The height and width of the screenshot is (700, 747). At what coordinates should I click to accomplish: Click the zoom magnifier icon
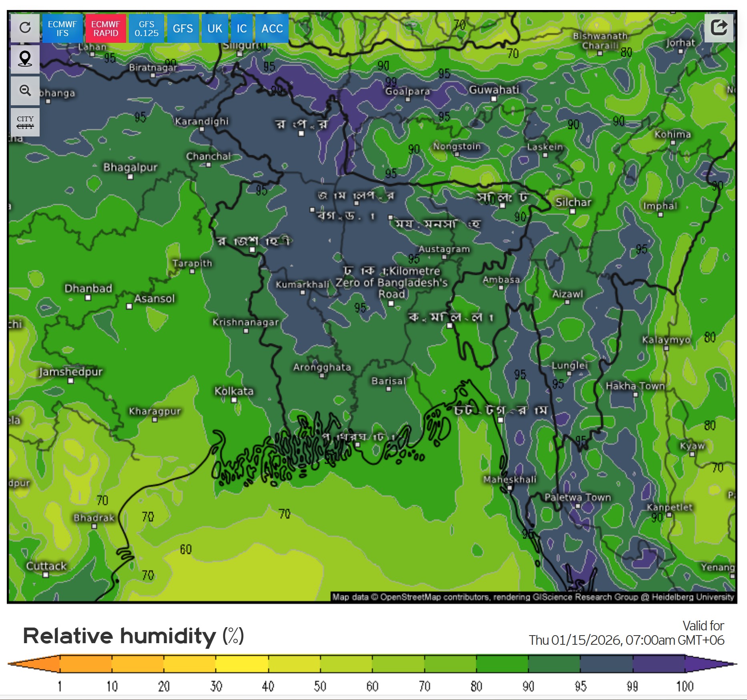[25, 90]
